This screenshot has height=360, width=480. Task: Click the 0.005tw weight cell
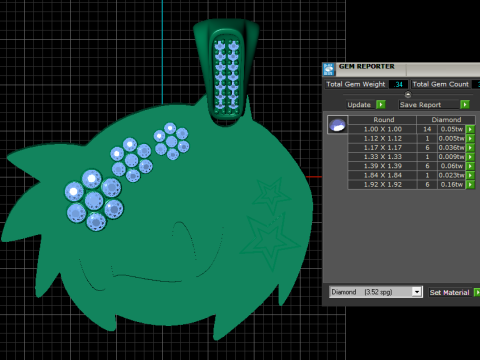point(452,138)
